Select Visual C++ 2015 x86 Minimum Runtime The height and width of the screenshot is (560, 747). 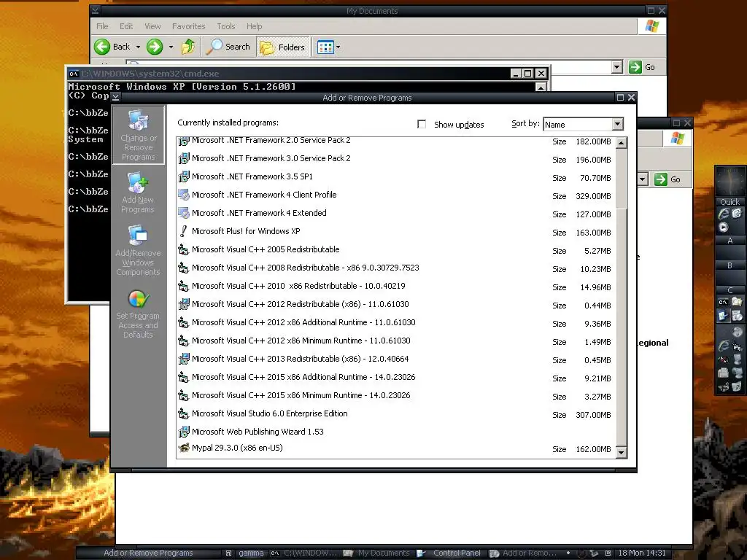[396, 396]
